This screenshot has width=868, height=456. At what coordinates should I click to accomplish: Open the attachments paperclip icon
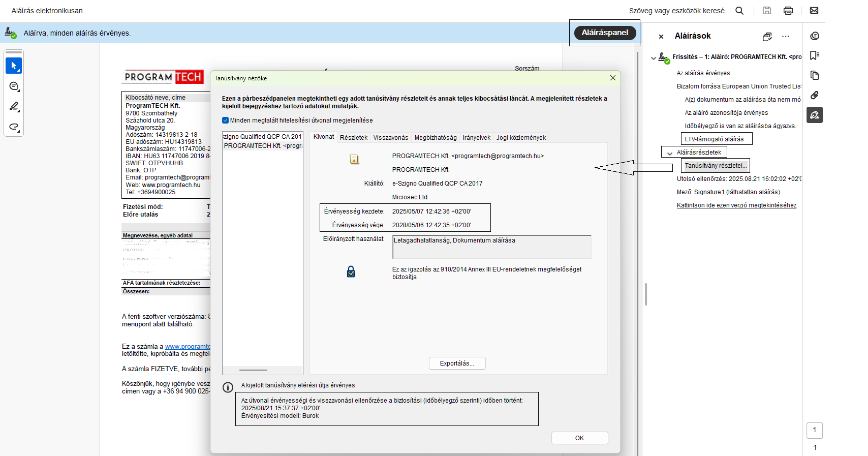pos(815,95)
